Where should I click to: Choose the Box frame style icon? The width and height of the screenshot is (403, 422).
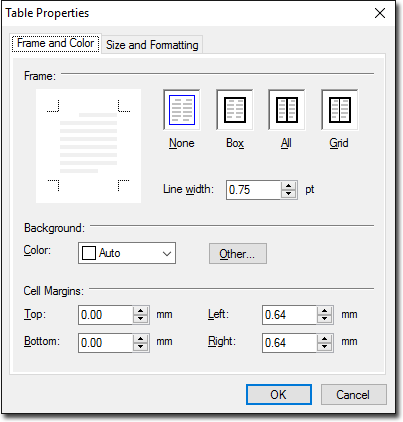235,110
